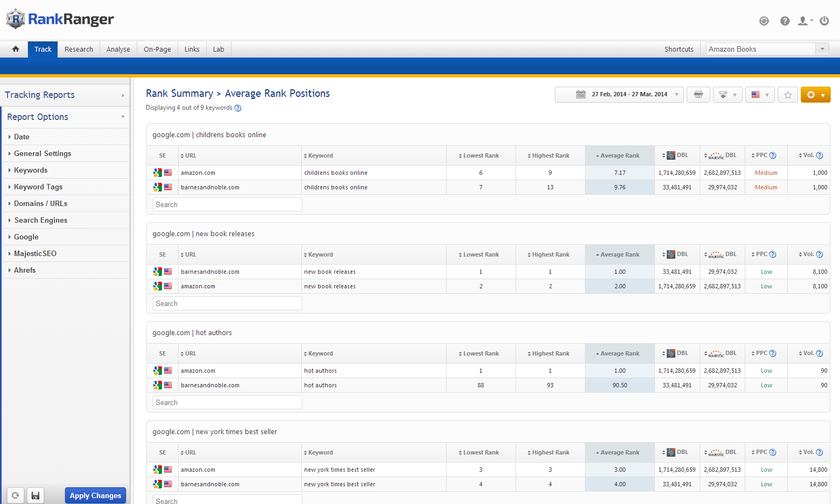The width and height of the screenshot is (840, 504).
Task: Click the floppy disk save icon
Action: click(x=35, y=495)
